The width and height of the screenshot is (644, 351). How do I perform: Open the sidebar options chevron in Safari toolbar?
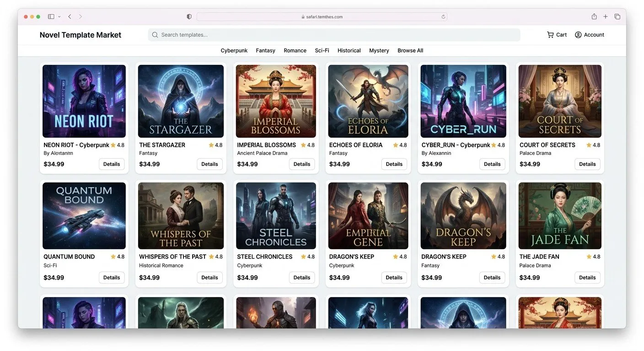(x=59, y=17)
